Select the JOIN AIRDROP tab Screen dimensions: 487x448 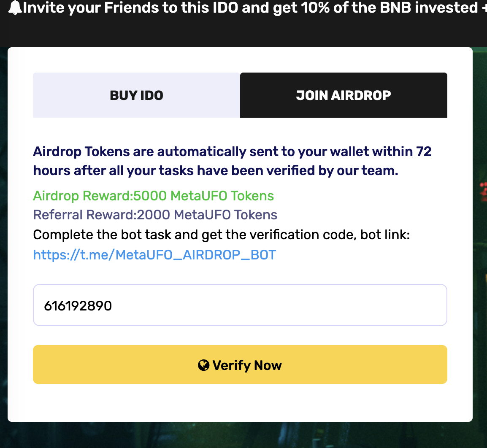(x=344, y=95)
